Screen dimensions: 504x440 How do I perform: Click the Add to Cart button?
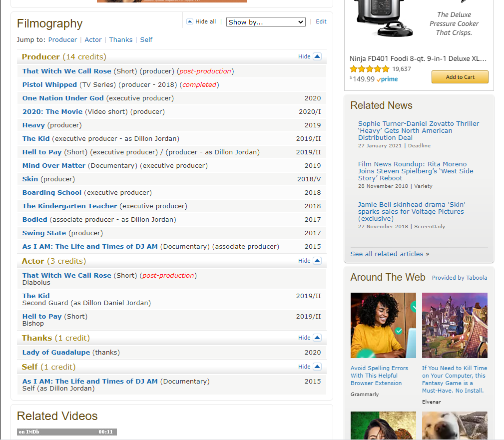click(460, 77)
